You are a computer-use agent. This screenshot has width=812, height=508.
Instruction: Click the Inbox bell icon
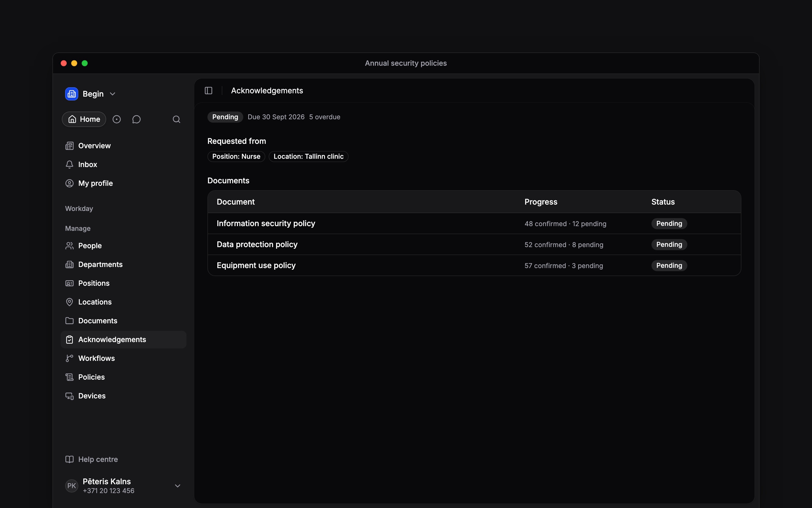70,165
